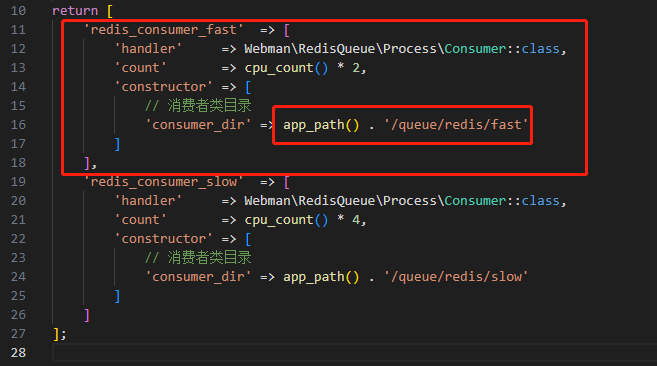Place cursor on empty line 28
Image resolution: width=657 pixels, height=366 pixels.
(354, 353)
